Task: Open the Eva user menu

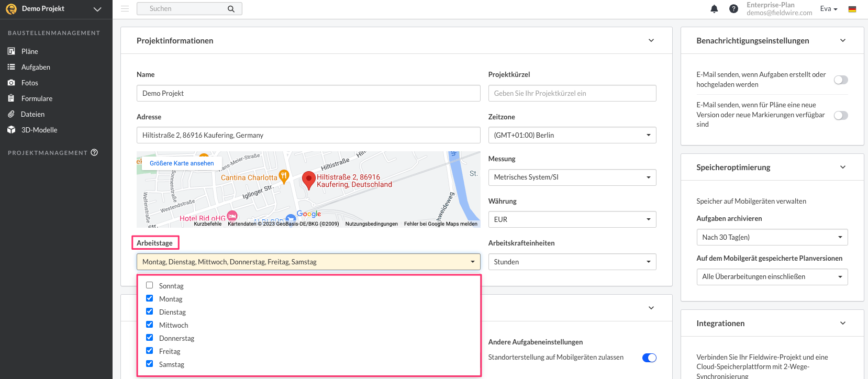Action: coord(828,9)
